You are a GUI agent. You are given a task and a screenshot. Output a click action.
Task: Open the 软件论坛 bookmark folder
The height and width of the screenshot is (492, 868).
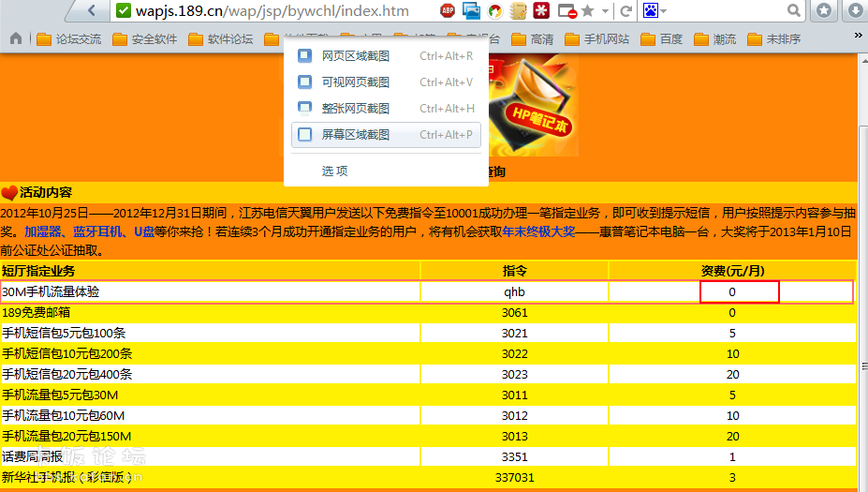point(221,38)
